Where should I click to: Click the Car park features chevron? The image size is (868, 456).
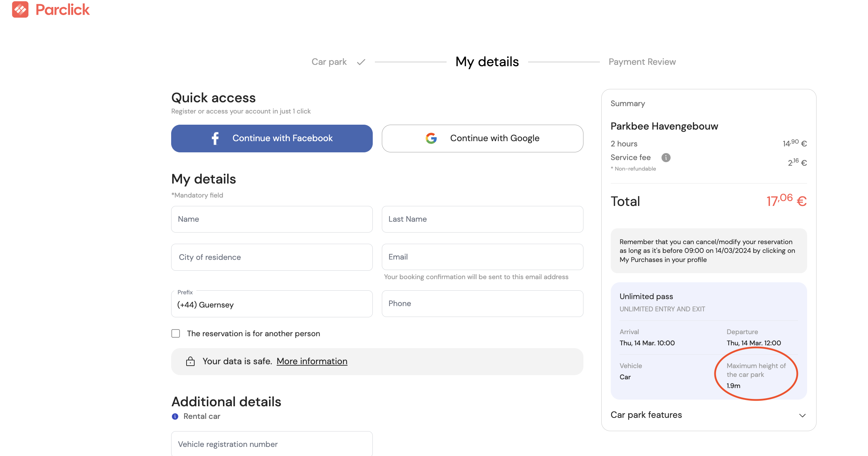click(x=802, y=415)
